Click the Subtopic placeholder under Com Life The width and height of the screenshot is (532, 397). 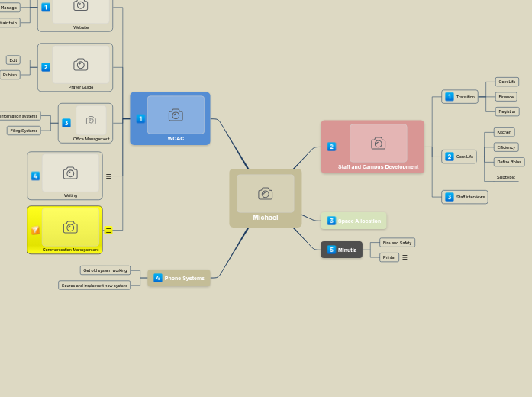pyautogui.click(x=506, y=177)
